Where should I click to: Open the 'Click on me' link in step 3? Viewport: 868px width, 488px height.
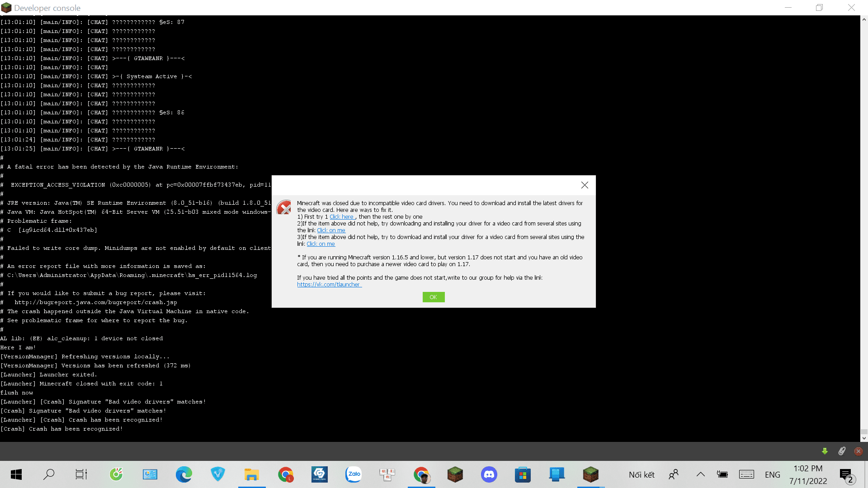(321, 244)
